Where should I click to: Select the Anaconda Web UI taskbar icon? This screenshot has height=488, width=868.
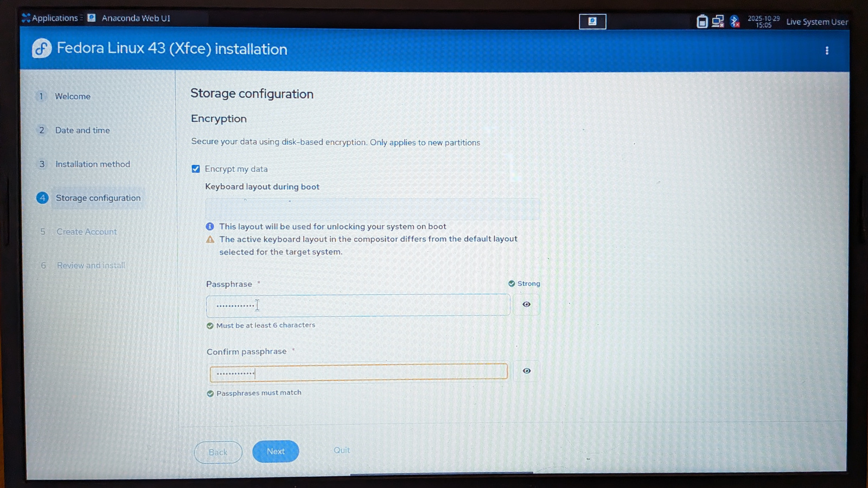click(91, 17)
